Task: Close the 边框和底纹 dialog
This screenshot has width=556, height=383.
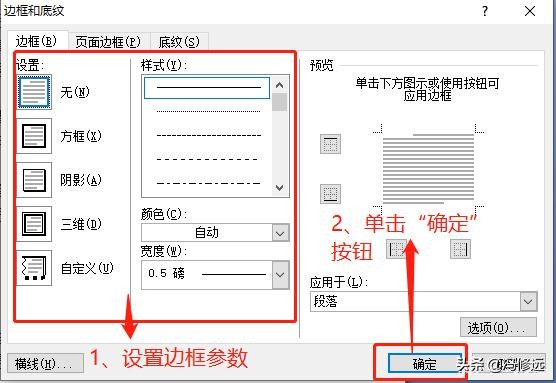Action: 530,11
